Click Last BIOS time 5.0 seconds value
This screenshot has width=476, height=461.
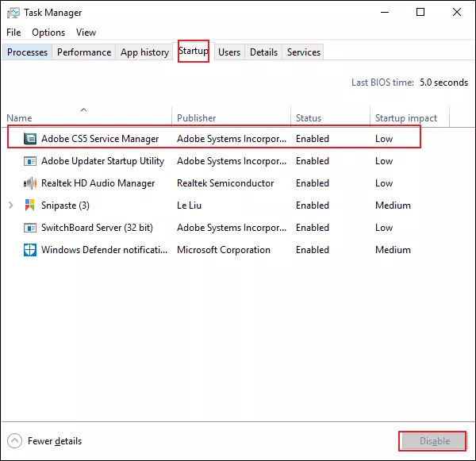point(443,83)
